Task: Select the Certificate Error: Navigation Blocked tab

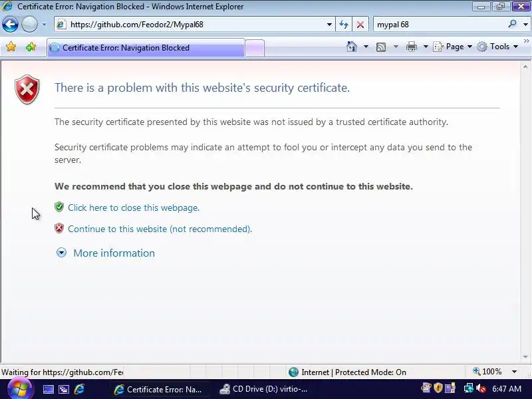Action: pyautogui.click(x=146, y=48)
